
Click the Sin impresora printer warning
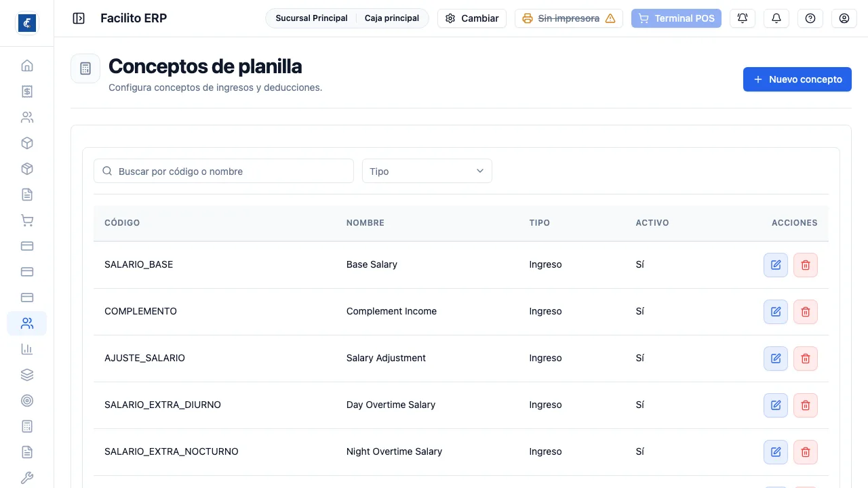[x=569, y=18]
